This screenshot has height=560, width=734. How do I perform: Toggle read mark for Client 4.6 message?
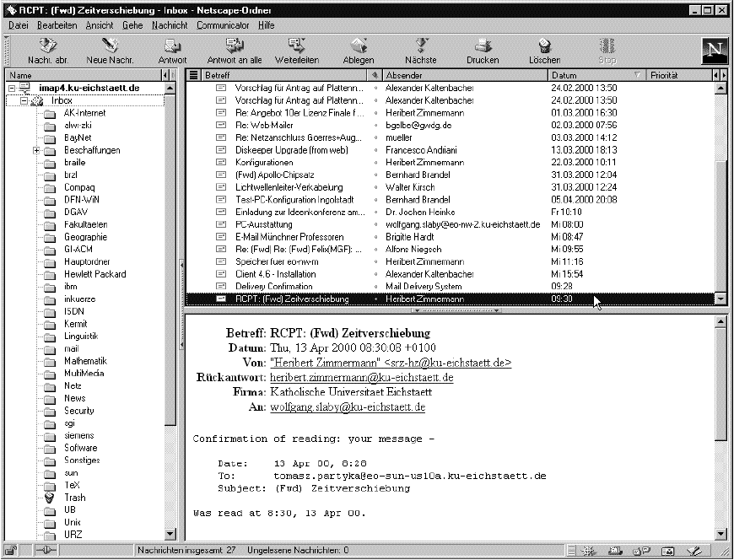[x=375, y=274]
